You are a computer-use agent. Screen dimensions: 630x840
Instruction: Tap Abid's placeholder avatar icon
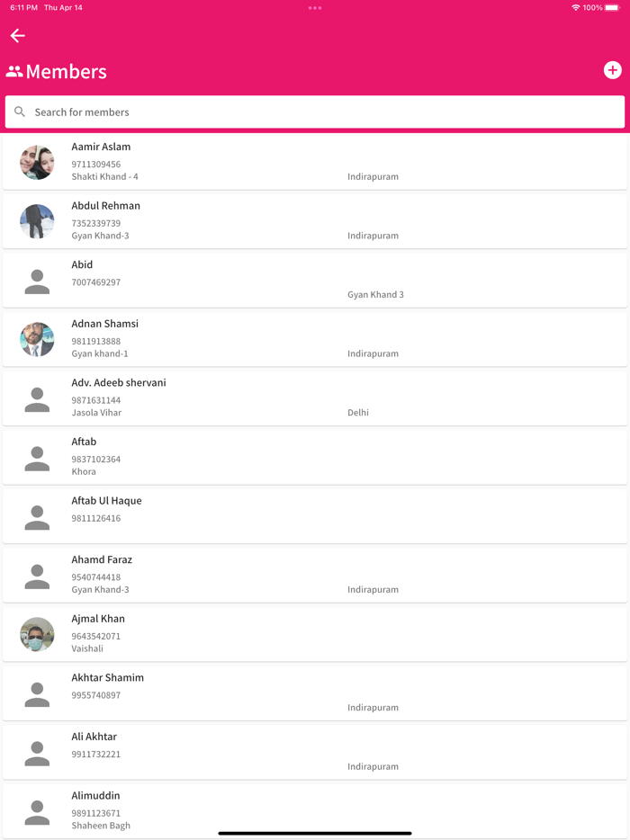pos(37,281)
